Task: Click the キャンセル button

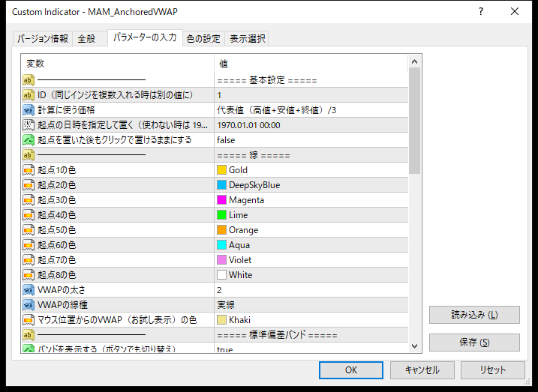Action: click(422, 370)
